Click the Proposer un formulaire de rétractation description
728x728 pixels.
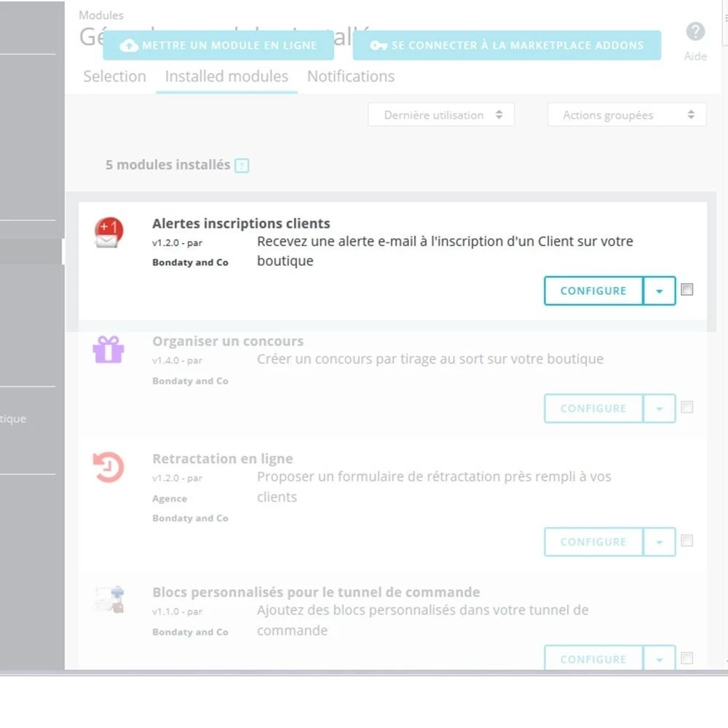[x=434, y=486]
